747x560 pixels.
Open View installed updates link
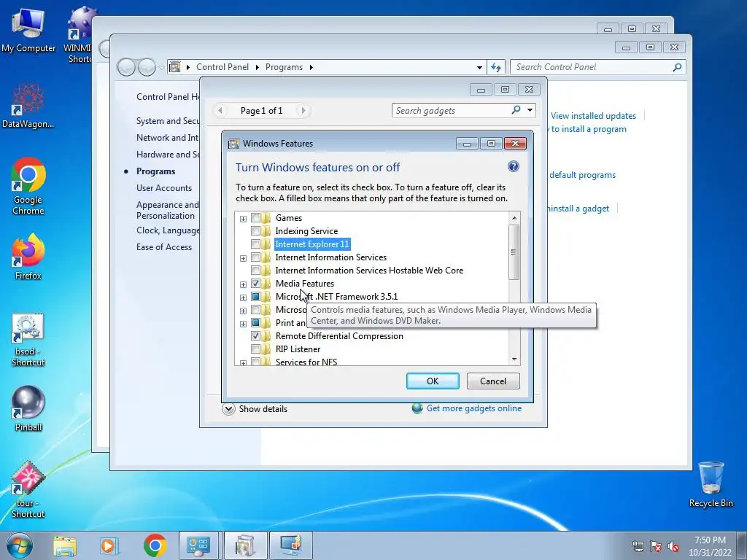click(x=593, y=116)
